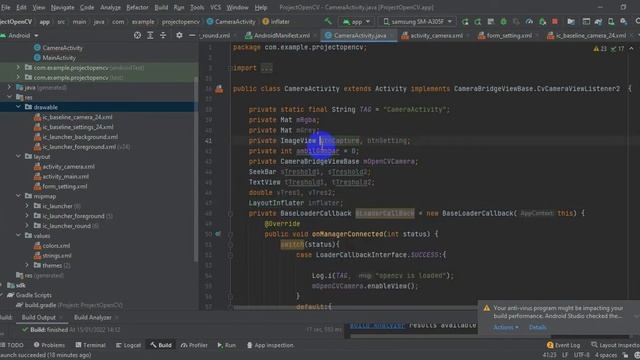Click the green Debug bug icon

click(x=503, y=22)
